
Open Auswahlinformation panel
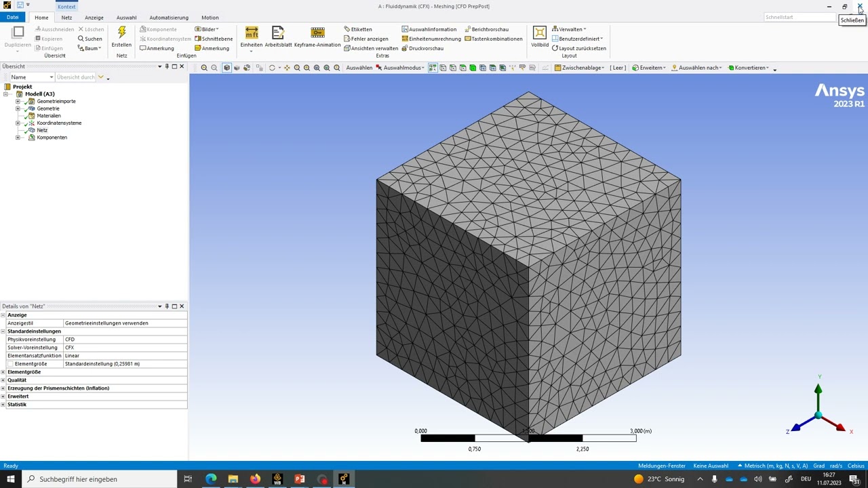[429, 29]
